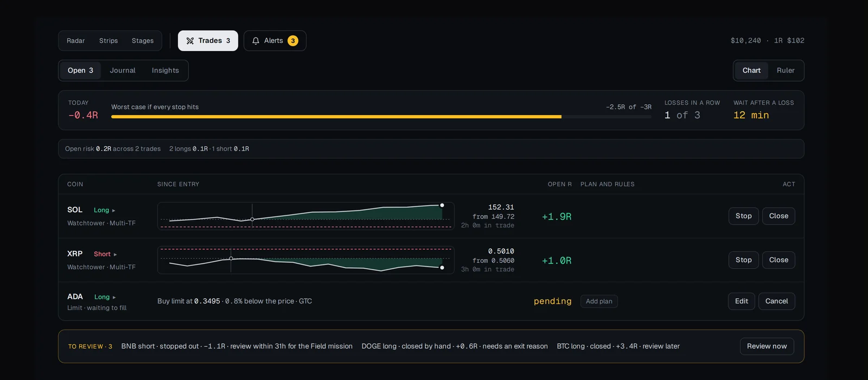Toggle to Chart view mode
This screenshot has width=868, height=380.
tap(751, 71)
